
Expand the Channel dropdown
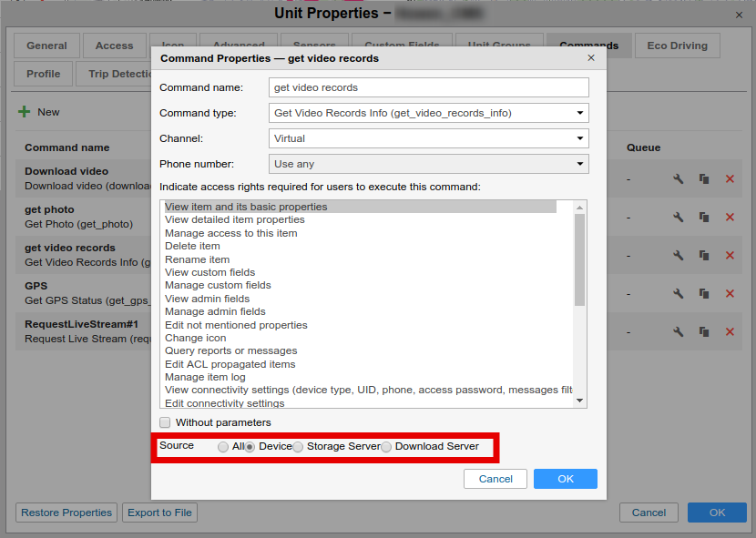tap(430, 138)
